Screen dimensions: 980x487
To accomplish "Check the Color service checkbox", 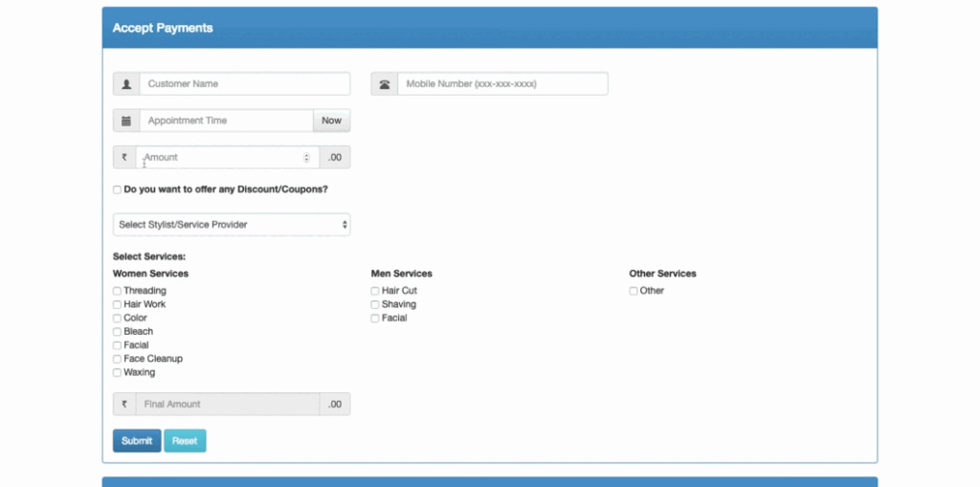I will pos(117,319).
